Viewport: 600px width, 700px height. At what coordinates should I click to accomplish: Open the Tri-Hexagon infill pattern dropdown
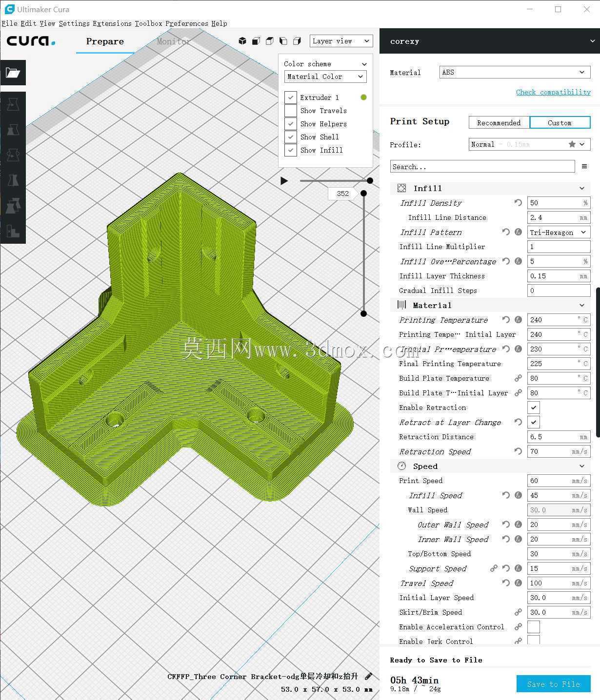coord(559,232)
